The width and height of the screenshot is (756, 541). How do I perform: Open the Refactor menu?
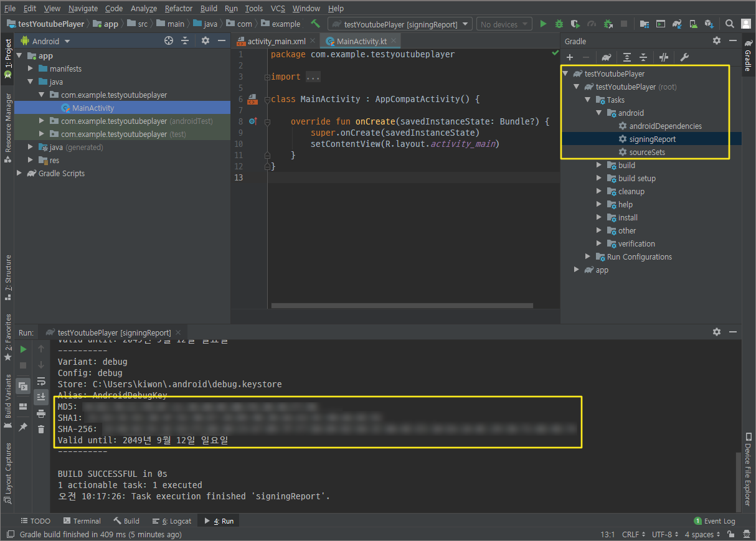click(178, 8)
